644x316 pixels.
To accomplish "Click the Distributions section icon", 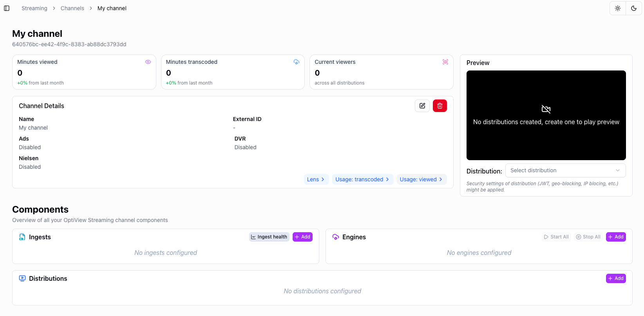I will coord(22,278).
